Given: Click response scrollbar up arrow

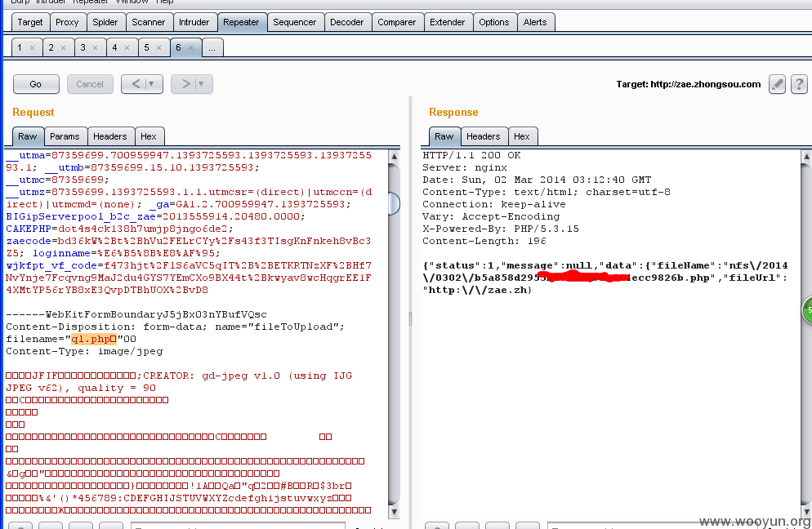Looking at the screenshot, I should 807,156.
